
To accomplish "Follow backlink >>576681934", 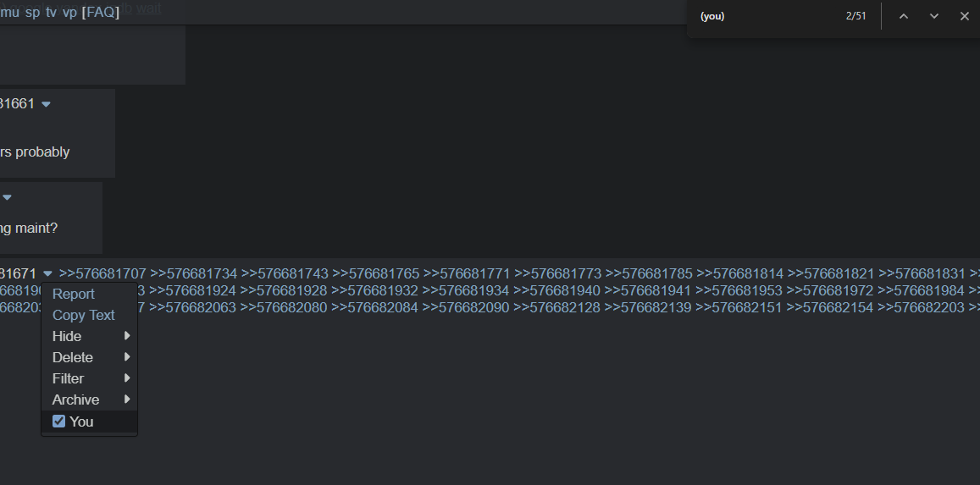I will pyautogui.click(x=466, y=291).
